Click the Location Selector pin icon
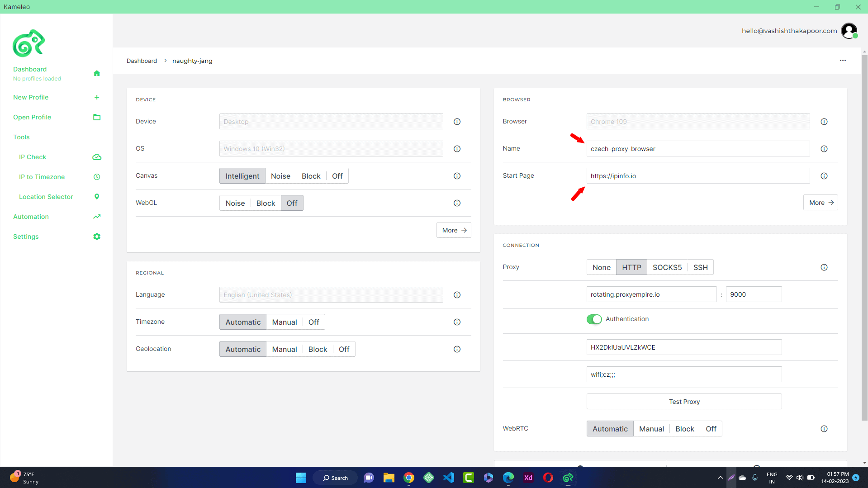The height and width of the screenshot is (488, 868). pos(96,197)
